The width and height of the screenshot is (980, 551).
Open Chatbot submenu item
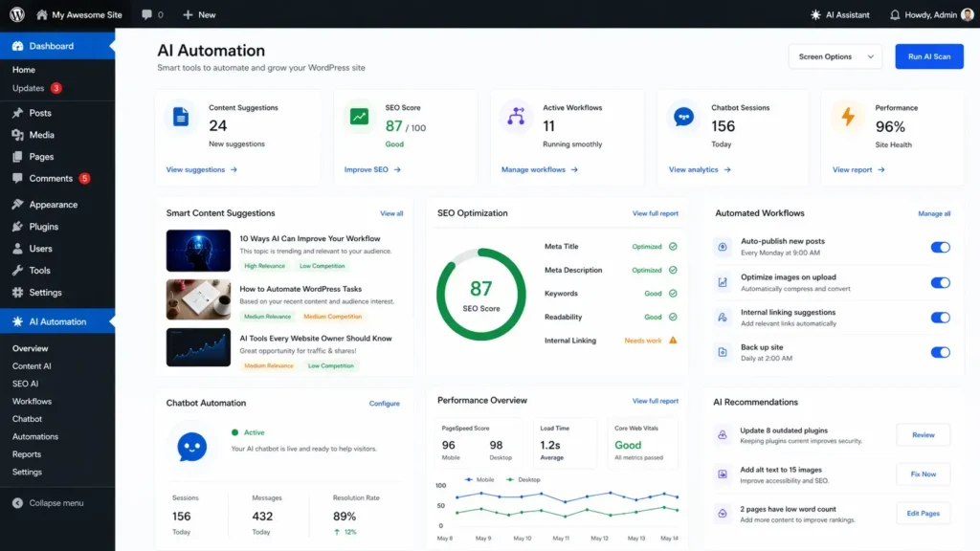pos(27,419)
